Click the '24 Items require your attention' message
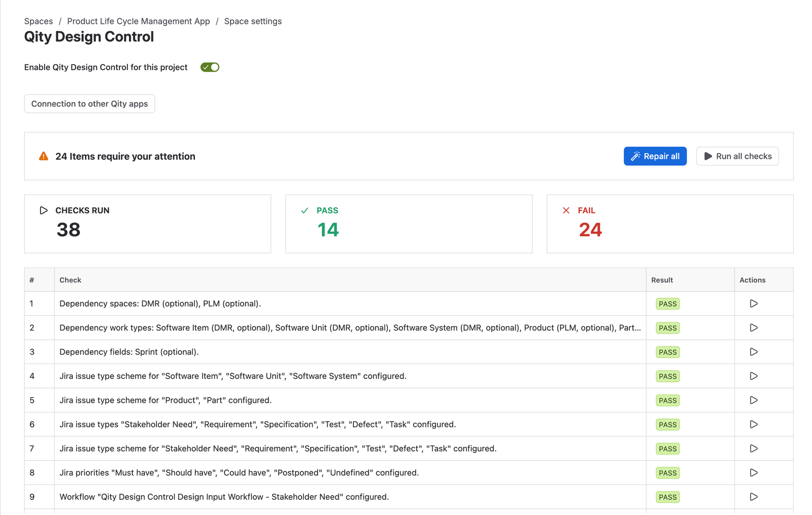812x515 pixels. click(125, 156)
